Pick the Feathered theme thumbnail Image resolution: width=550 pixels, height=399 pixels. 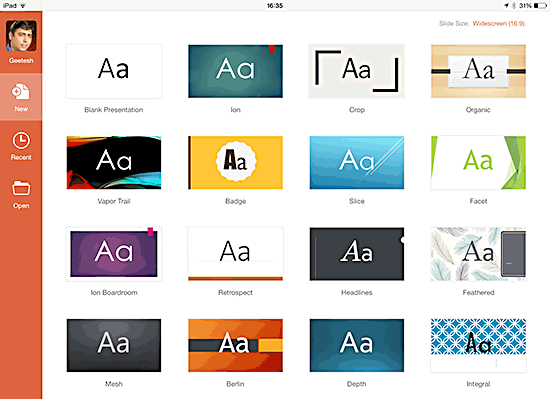pos(478,254)
